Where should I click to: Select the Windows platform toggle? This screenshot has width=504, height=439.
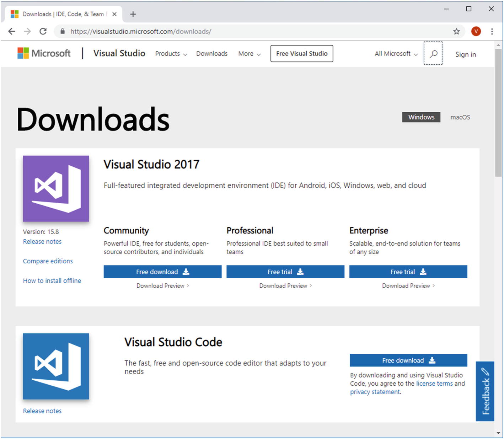[421, 117]
